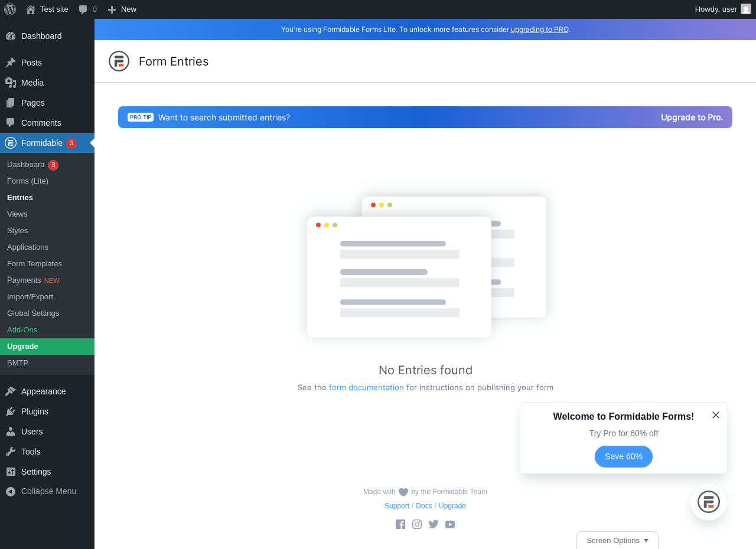Open the Support footer link

point(397,506)
